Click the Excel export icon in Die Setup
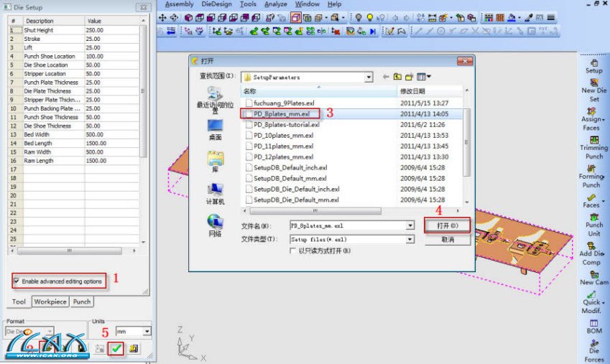This screenshot has width=610, height=364. [134, 348]
